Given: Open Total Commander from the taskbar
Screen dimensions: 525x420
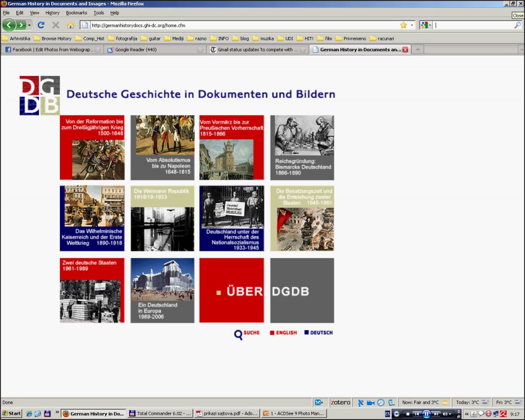Looking at the screenshot, I should (160, 413).
